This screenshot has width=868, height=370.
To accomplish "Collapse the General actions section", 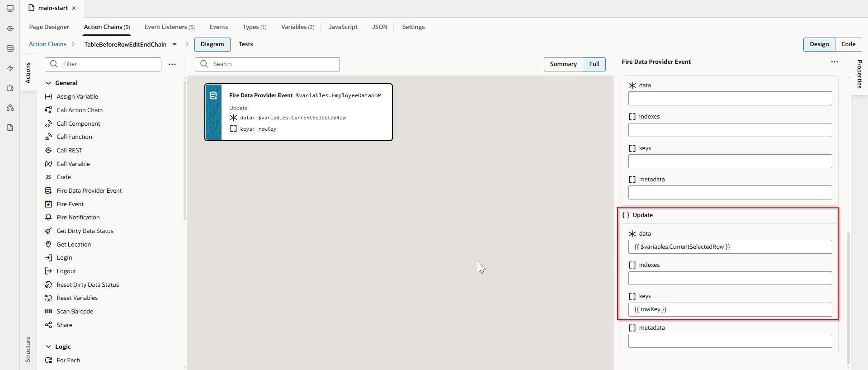I will [x=48, y=83].
